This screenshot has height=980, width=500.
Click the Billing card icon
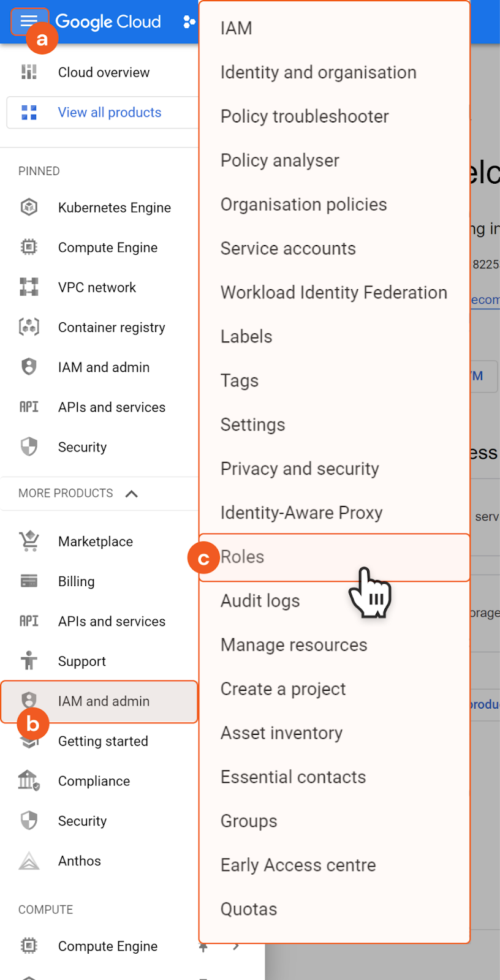[x=29, y=581]
